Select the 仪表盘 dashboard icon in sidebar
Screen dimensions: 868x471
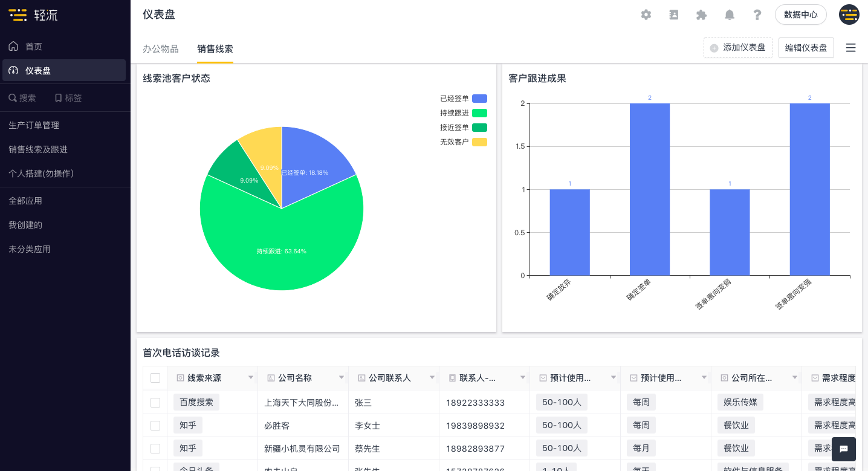(13, 70)
